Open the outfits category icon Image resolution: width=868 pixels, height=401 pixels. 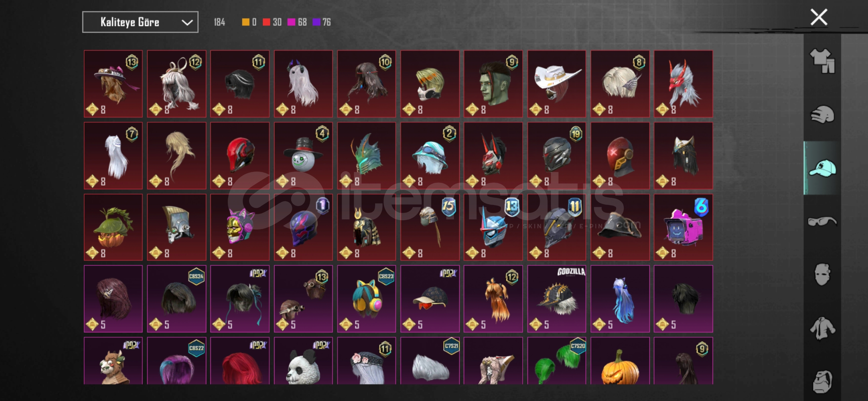(x=822, y=61)
